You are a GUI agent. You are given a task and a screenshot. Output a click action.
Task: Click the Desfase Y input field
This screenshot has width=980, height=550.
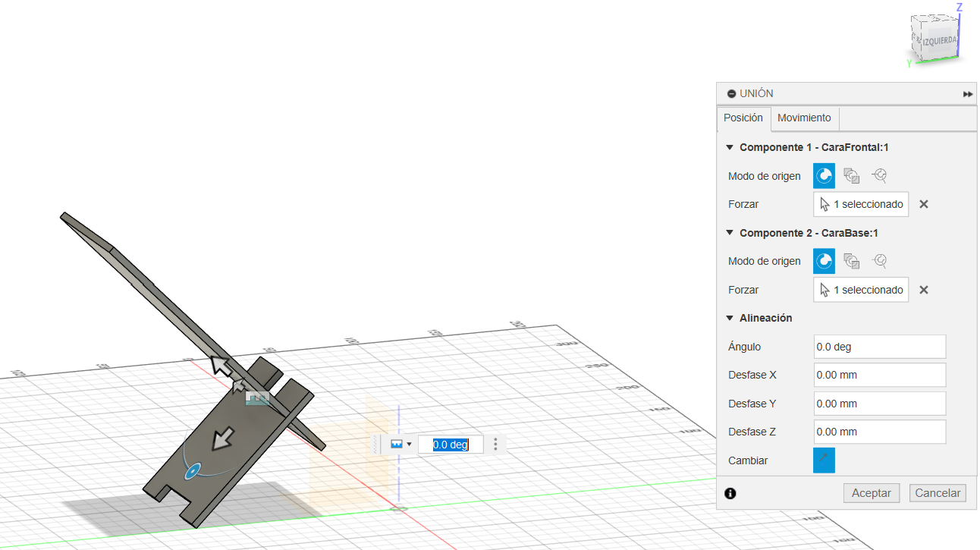pos(880,404)
